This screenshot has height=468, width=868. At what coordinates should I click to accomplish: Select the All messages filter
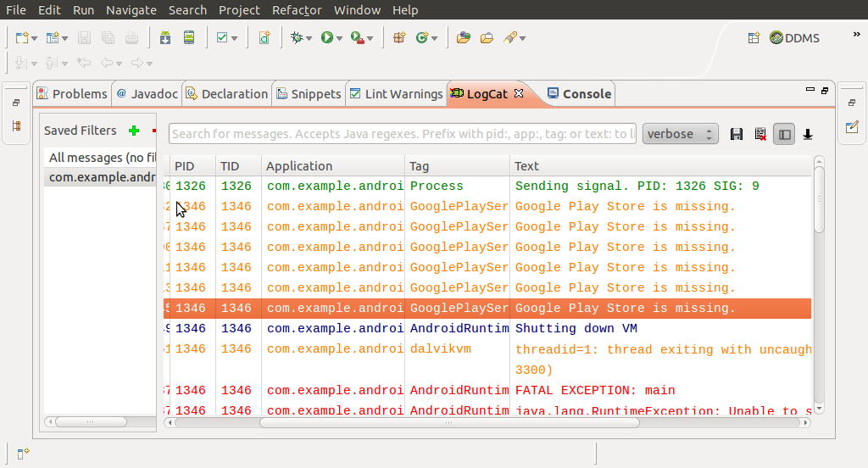tap(100, 158)
